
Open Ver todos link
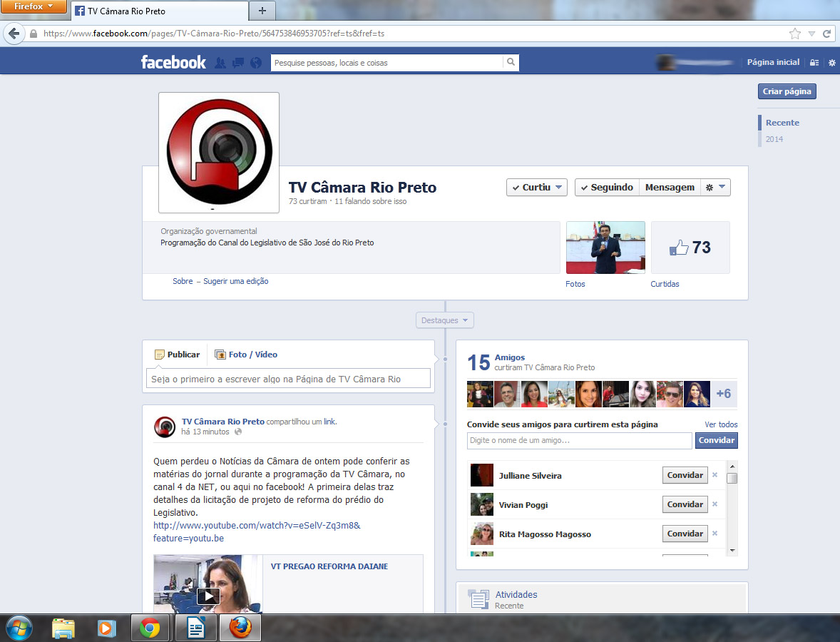pyautogui.click(x=721, y=424)
